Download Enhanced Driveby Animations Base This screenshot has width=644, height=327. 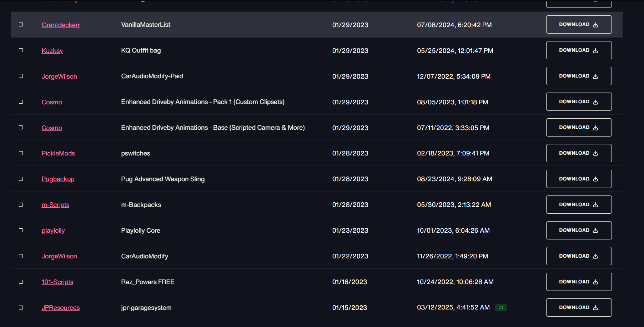pyautogui.click(x=579, y=128)
